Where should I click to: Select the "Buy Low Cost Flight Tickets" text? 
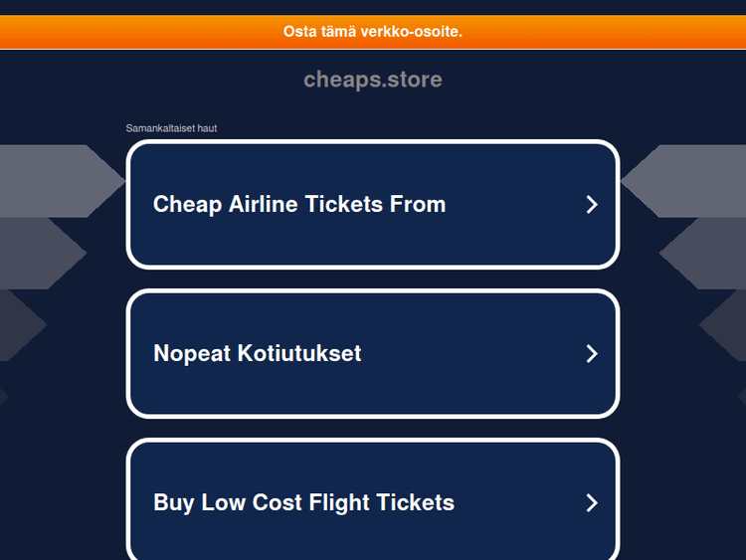[303, 503]
